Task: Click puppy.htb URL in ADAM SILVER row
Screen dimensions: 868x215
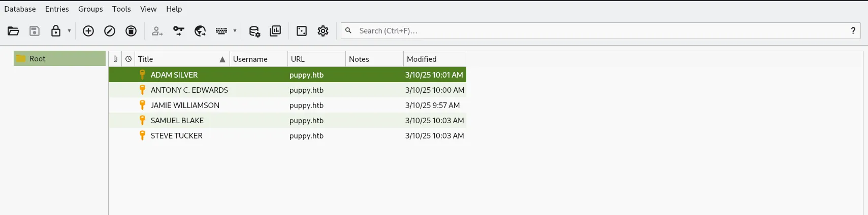Action: pyautogui.click(x=306, y=75)
